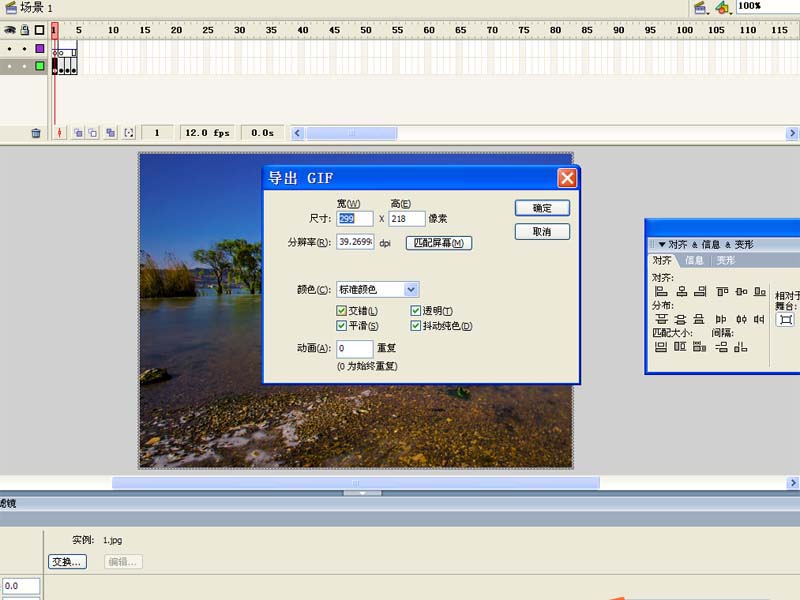Image resolution: width=800 pixels, height=600 pixels.
Task: Toggle visibility dot of the purple layer
Action: click(x=10, y=49)
